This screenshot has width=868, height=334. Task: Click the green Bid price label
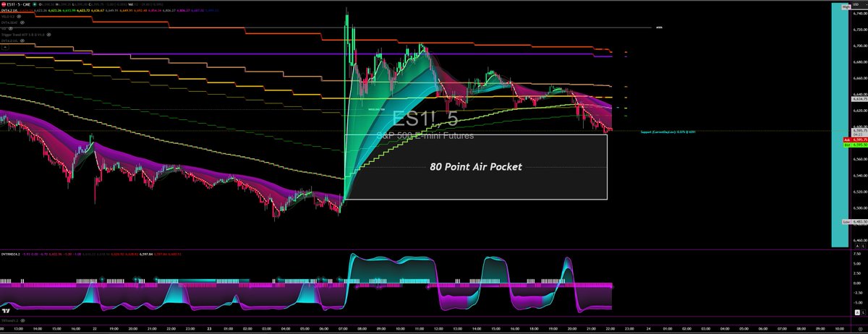click(855, 145)
